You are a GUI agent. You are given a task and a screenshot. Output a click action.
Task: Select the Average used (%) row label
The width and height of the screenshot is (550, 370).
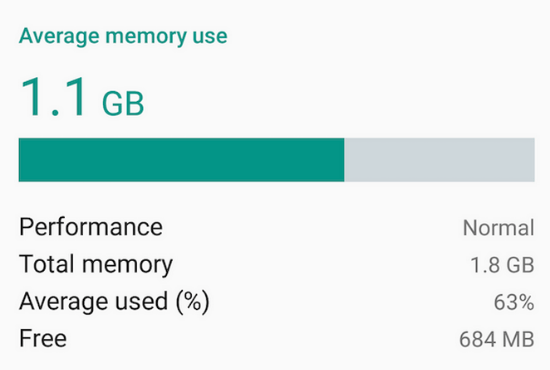[x=114, y=302]
